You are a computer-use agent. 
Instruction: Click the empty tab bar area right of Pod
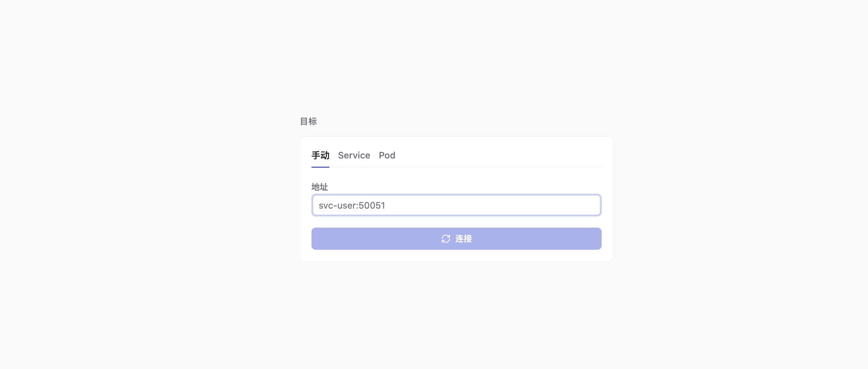point(498,155)
